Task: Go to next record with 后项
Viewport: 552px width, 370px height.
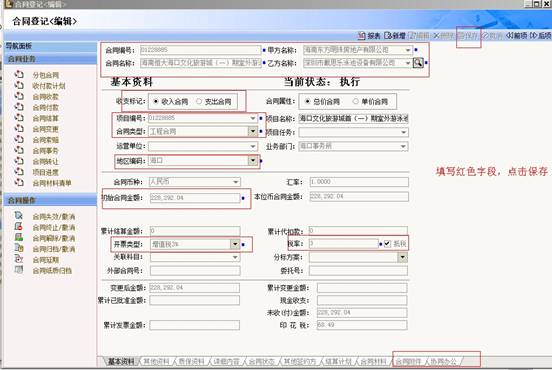Action: click(540, 36)
